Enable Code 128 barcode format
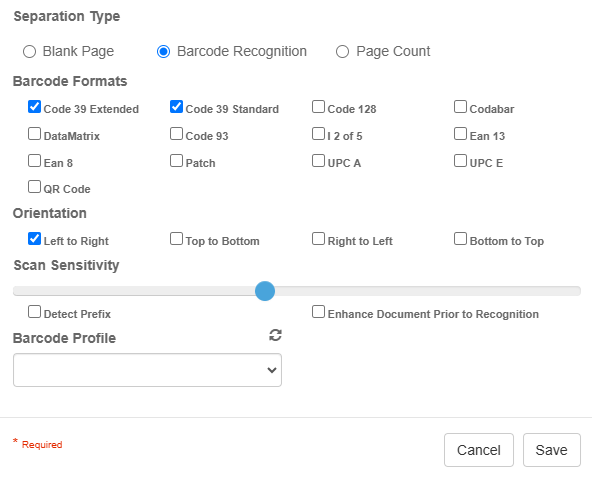Screen dimensions: 592x478 pos(318,107)
